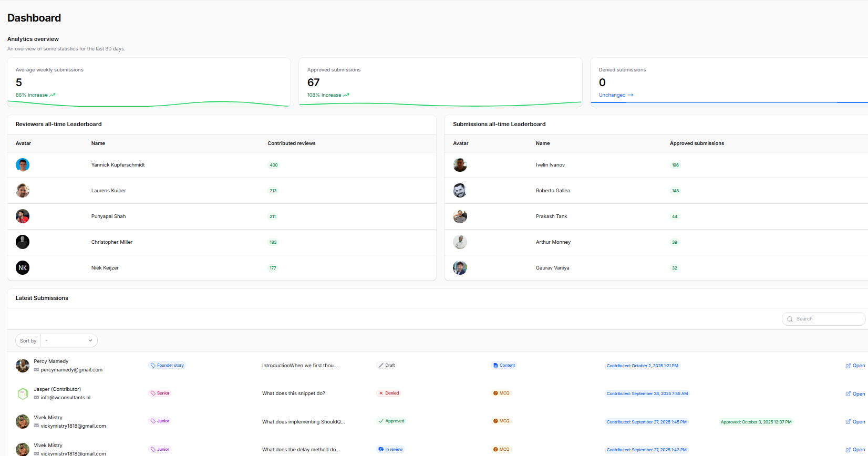Select the Approved submissions card

440,82
